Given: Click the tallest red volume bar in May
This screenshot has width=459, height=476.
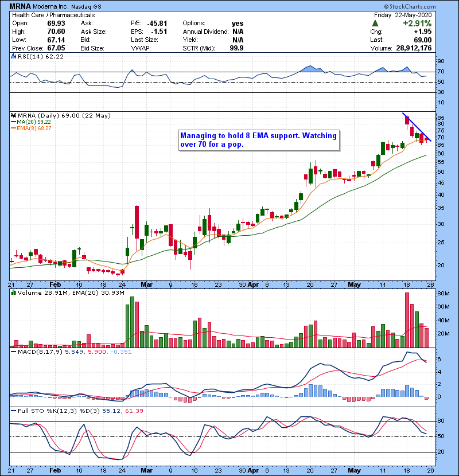Looking at the screenshot, I should 407,320.
